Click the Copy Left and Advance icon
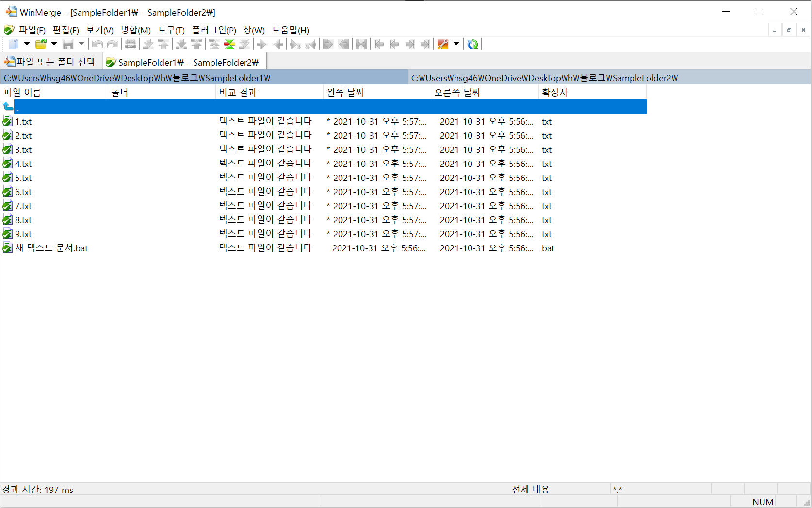 point(311,44)
